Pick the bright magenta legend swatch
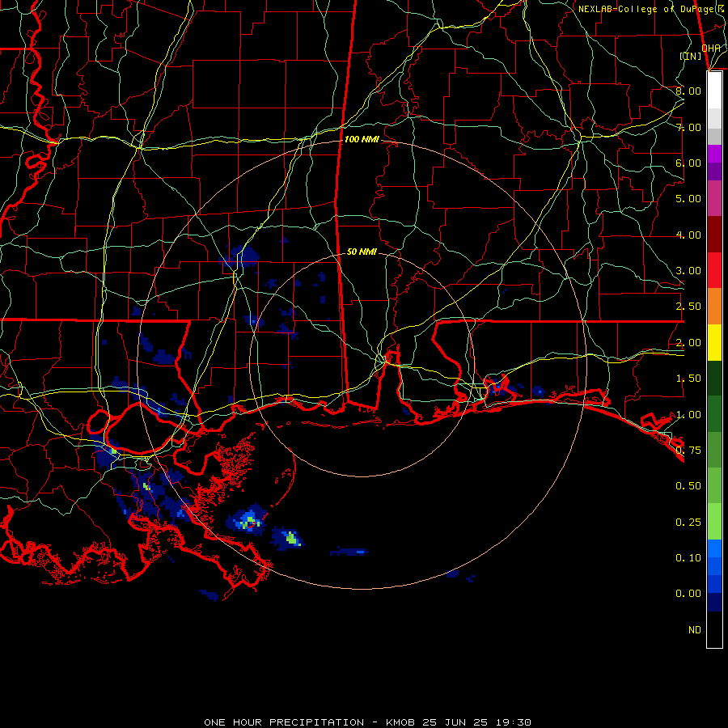728x728 pixels. point(714,154)
